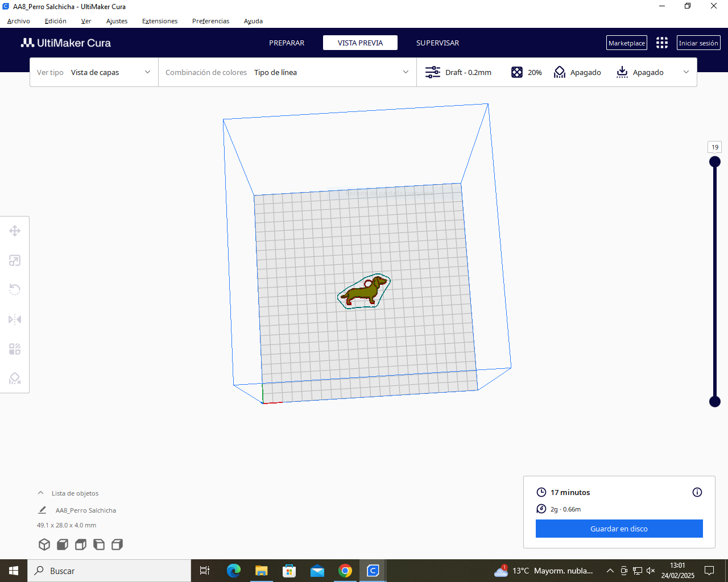Click the VISTA PREVIA stage button

pyautogui.click(x=360, y=43)
